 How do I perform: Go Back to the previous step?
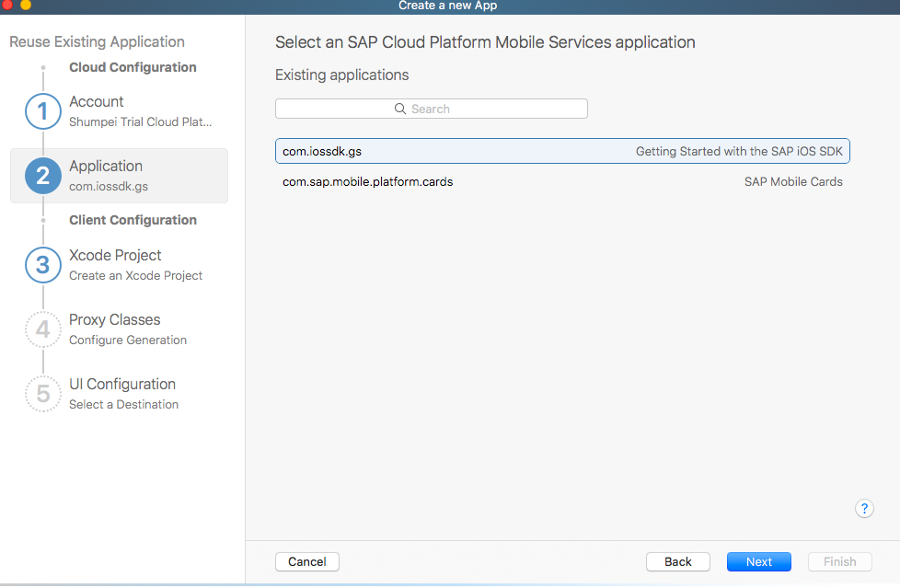click(677, 561)
